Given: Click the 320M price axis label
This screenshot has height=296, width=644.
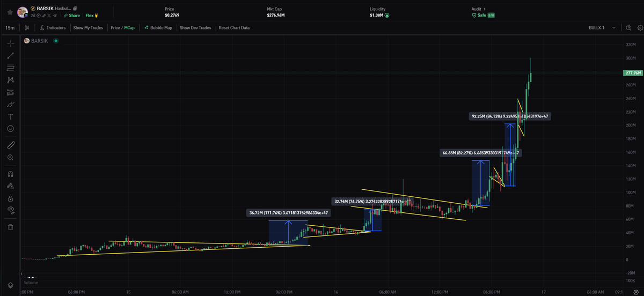Looking at the screenshot, I should coord(630,45).
